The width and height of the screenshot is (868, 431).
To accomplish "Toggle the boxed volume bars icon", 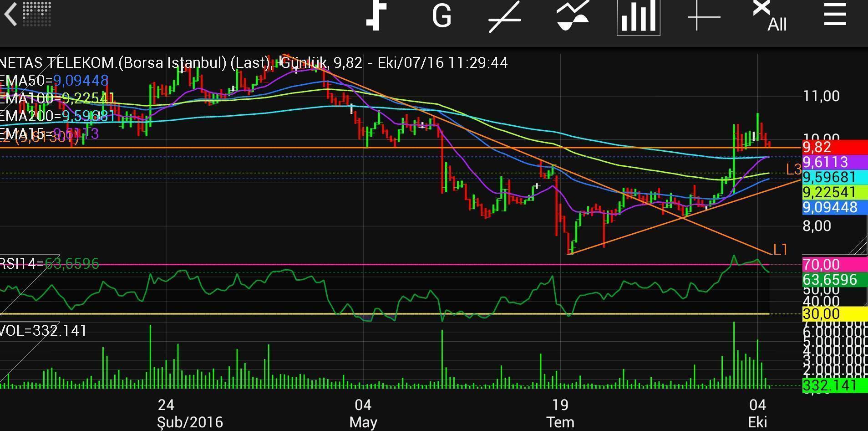I will [638, 16].
